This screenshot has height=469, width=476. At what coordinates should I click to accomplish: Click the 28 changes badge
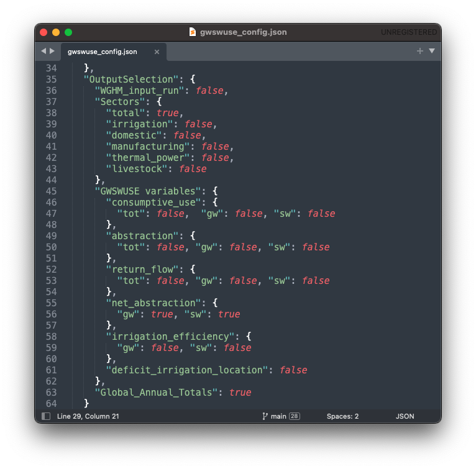coord(295,416)
